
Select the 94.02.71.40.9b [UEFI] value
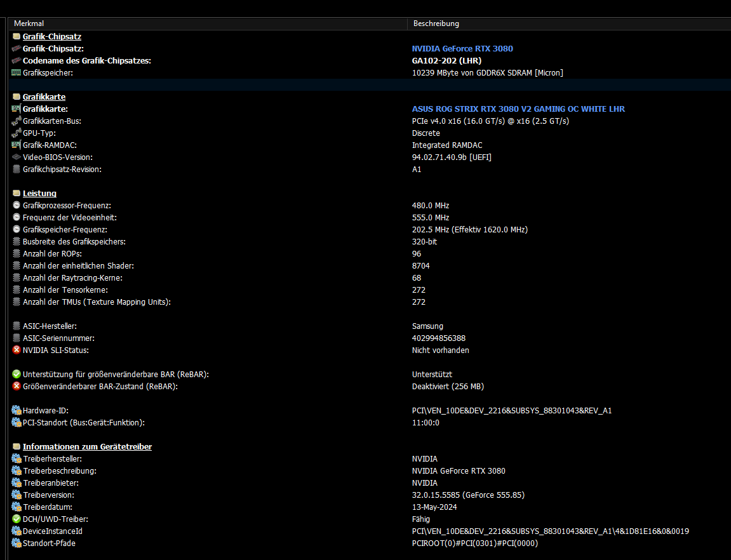pyautogui.click(x=452, y=157)
